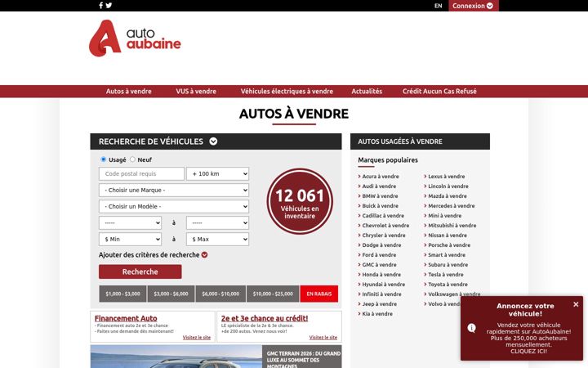The height and width of the screenshot is (368, 588).
Task: Open Lincoln à vendre link
Action: coord(448,186)
